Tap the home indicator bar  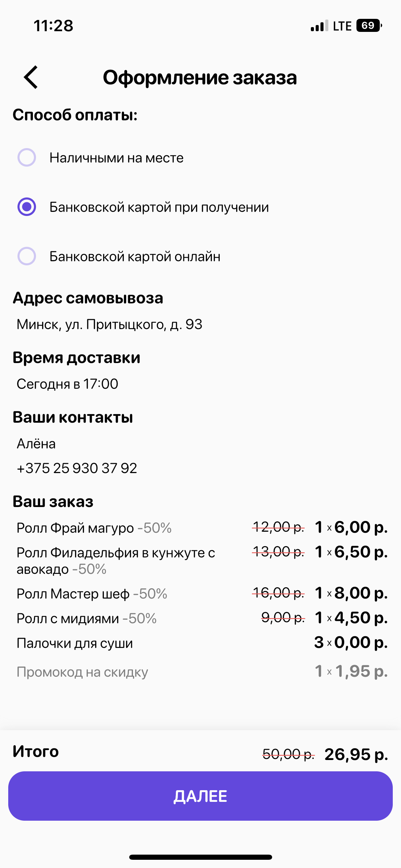[200, 857]
